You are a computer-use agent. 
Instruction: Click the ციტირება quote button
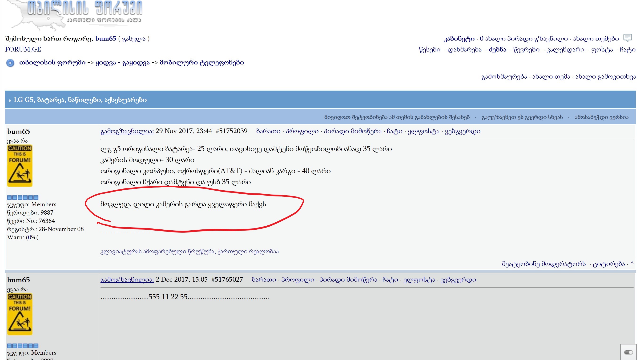[x=608, y=264]
